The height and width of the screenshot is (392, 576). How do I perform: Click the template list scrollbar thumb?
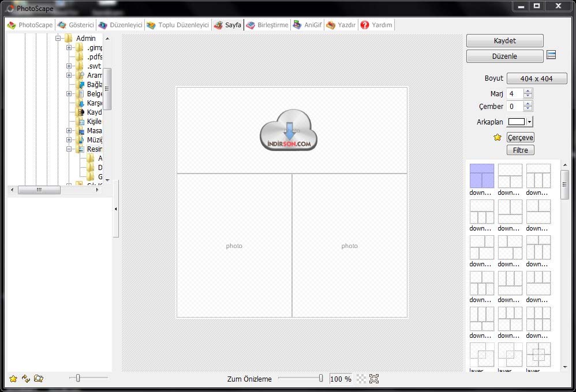[565, 184]
